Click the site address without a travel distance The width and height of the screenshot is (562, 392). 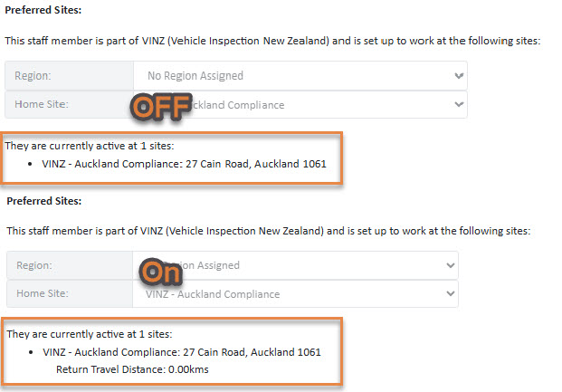pos(184,164)
